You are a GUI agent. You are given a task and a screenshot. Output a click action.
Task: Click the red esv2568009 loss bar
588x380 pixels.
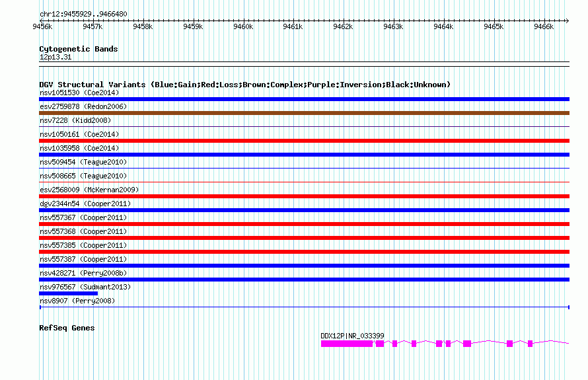click(304, 196)
